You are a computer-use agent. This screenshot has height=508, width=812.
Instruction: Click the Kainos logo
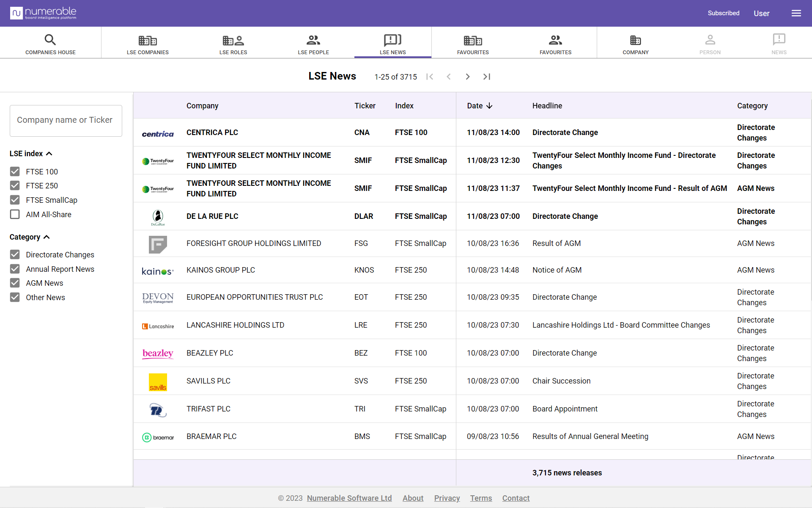pos(158,271)
